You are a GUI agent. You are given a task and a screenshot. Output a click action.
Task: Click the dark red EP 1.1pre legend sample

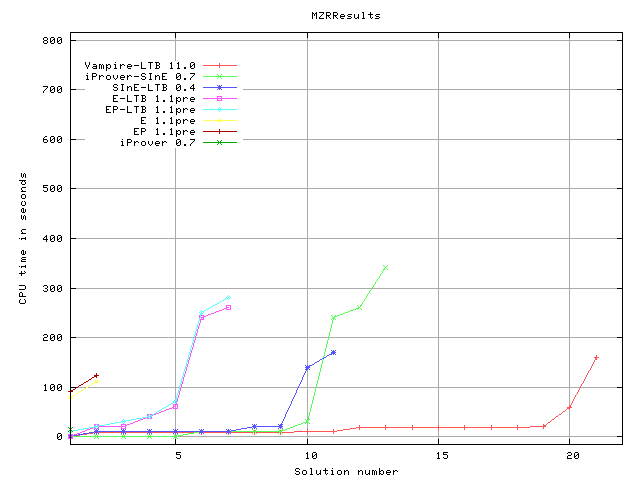pos(220,131)
